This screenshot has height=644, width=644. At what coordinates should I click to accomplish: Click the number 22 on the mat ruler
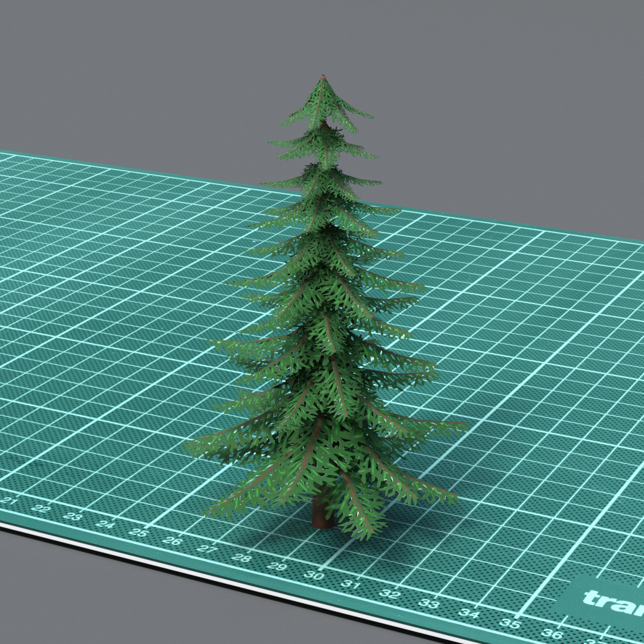pos(41,509)
